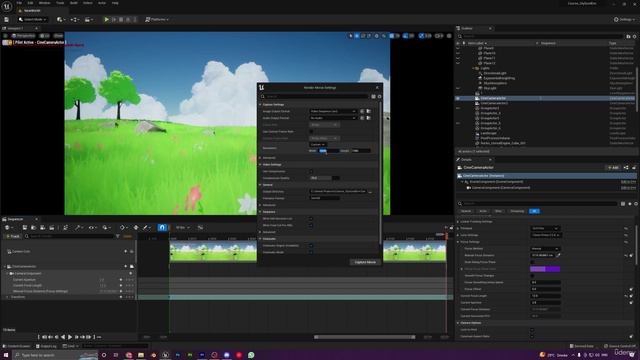Click the Outliner settings gear icon

coord(635,36)
